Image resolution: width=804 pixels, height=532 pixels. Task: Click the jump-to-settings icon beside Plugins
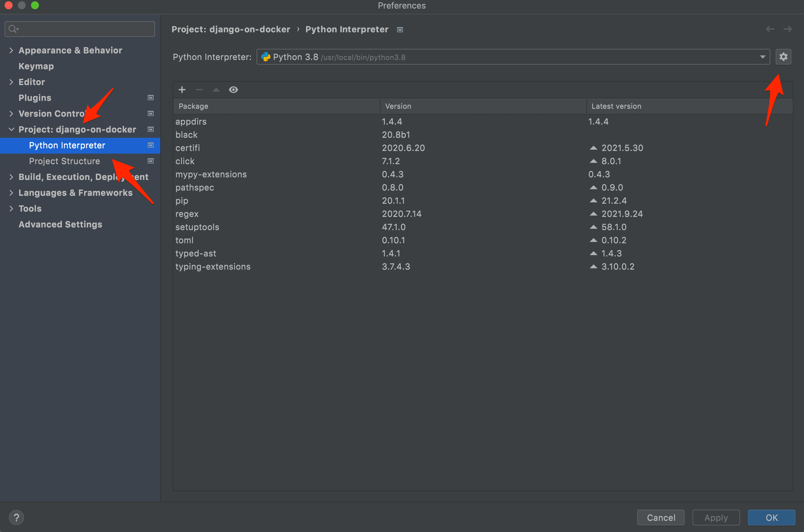point(150,97)
